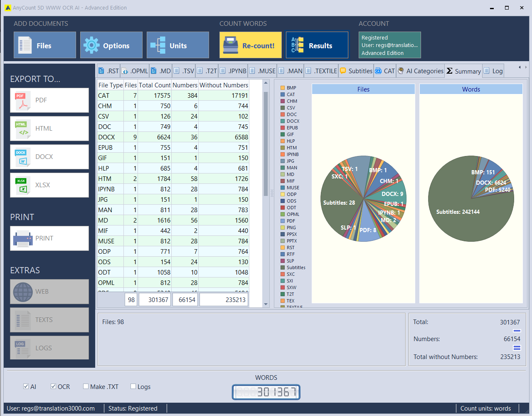Screen dimensions: 532x416
Task: Click the Files chart header
Action: coord(363,89)
